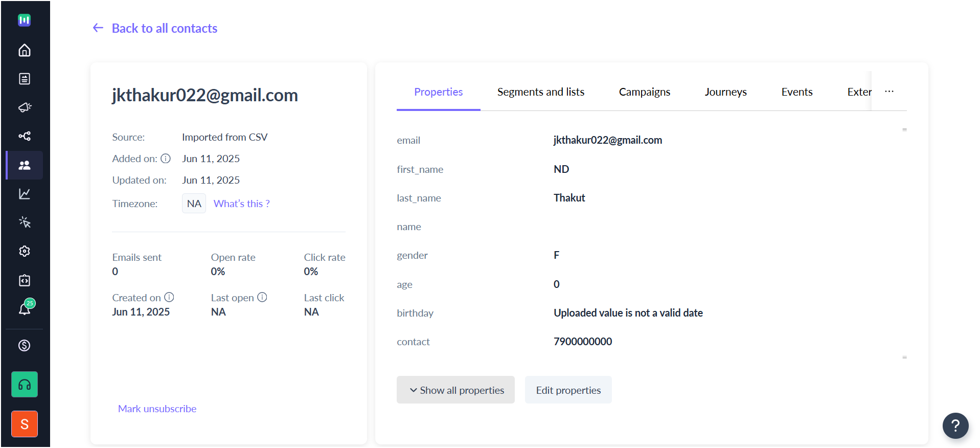Switch to the Journeys tab
The width and height of the screenshot is (980, 448).
point(725,92)
